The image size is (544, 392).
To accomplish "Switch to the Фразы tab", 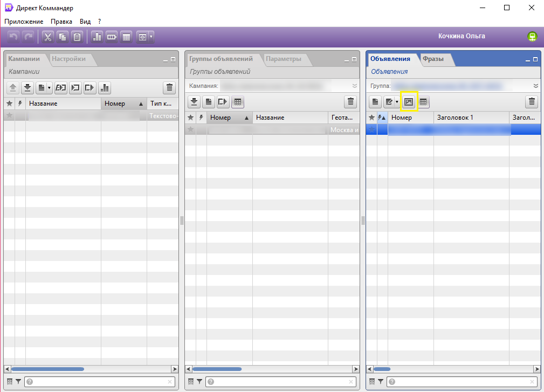I will click(433, 59).
